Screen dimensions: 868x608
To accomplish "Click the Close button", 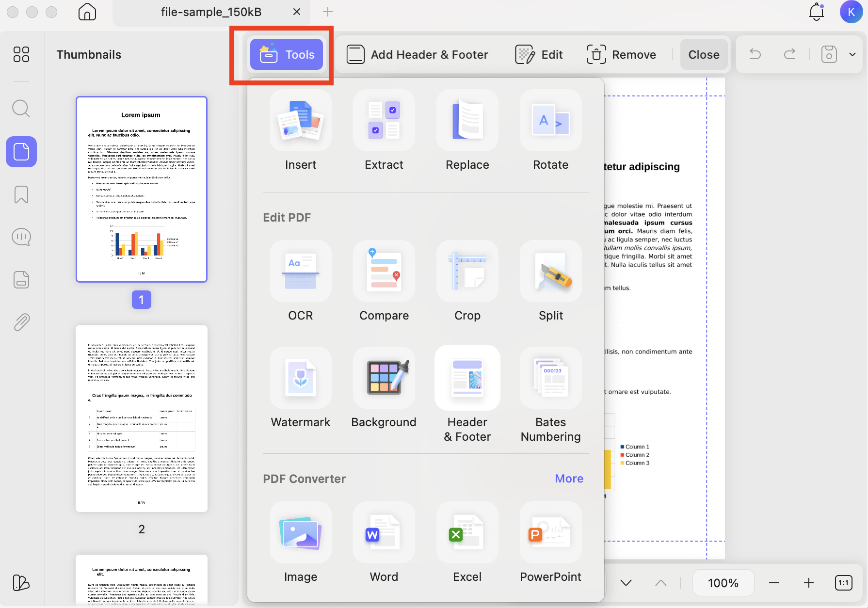I will tap(704, 54).
